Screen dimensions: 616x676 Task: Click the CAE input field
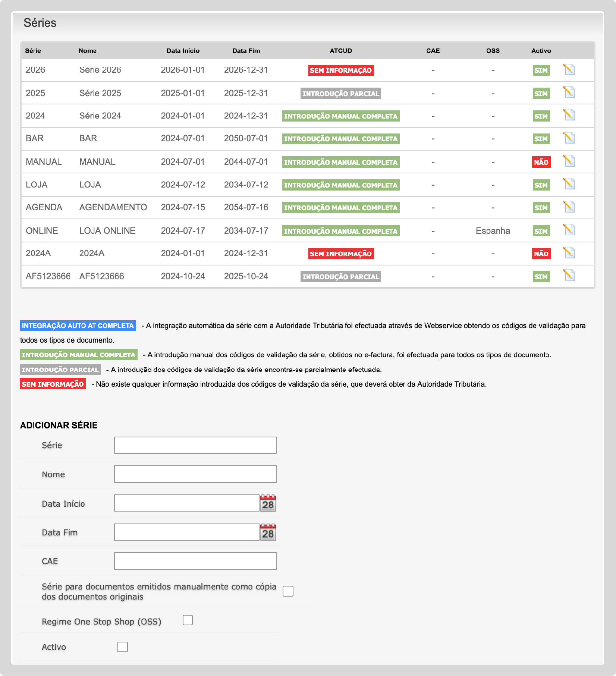click(195, 561)
